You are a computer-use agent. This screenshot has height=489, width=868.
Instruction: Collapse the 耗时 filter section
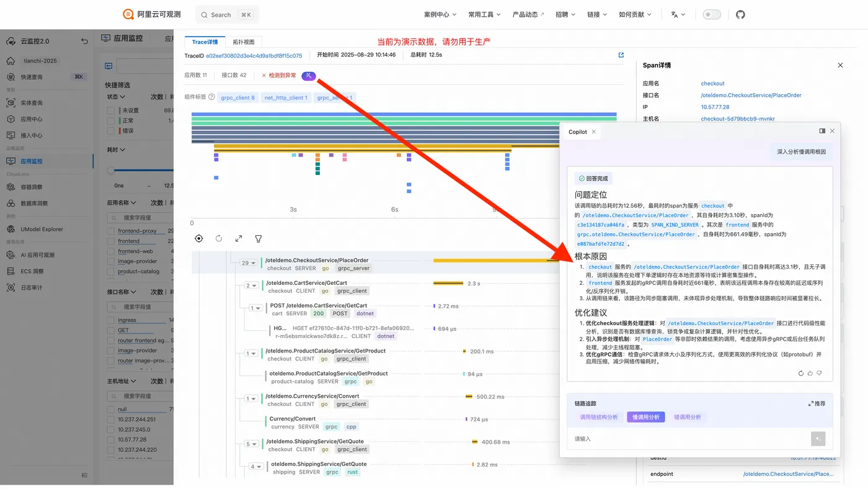pos(117,150)
